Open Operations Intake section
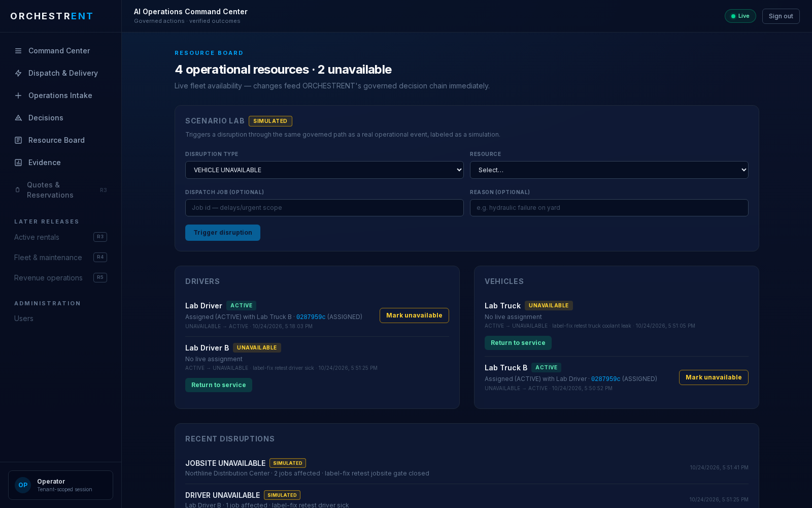The width and height of the screenshot is (812, 508). pos(60,96)
